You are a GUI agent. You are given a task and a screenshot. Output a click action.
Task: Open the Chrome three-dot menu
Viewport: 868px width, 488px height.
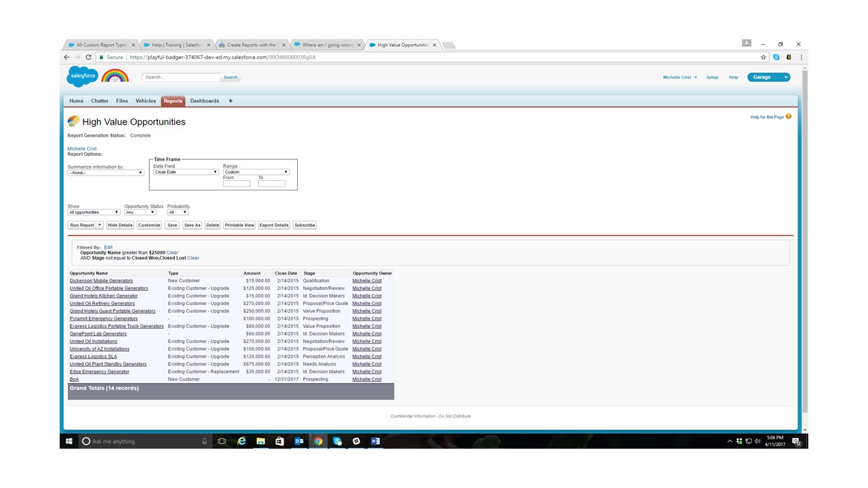point(802,57)
